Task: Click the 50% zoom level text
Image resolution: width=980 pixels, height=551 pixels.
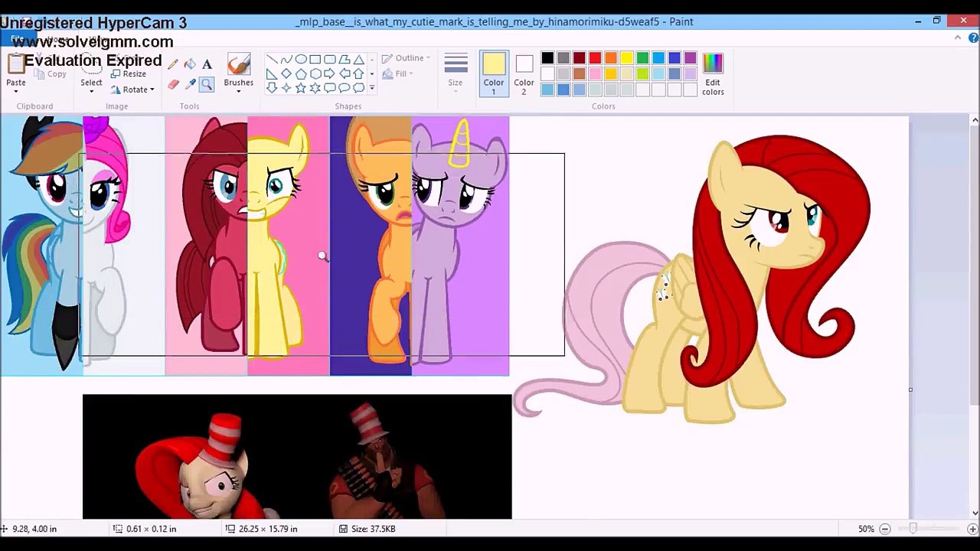Action: click(866, 529)
